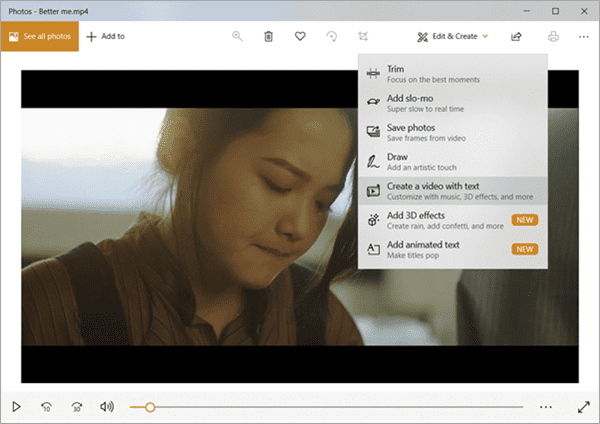The image size is (600, 424).
Task: Delete the video with trash icon
Action: 269,36
